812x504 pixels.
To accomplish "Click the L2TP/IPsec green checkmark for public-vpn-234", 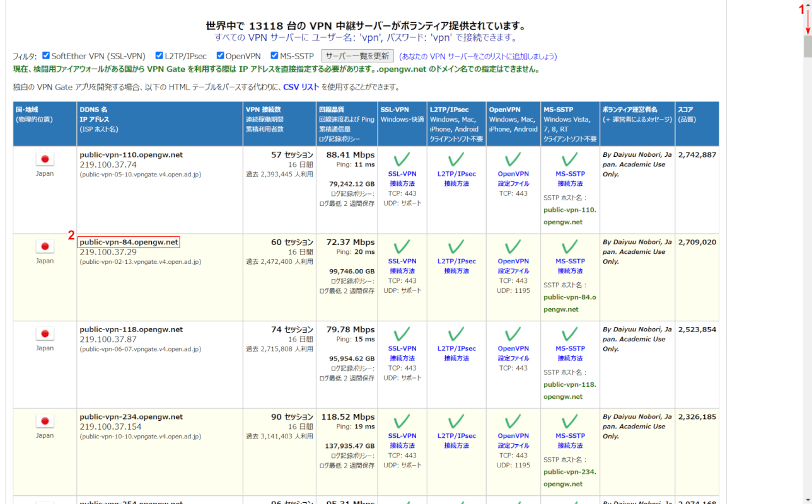I will pos(456,422).
